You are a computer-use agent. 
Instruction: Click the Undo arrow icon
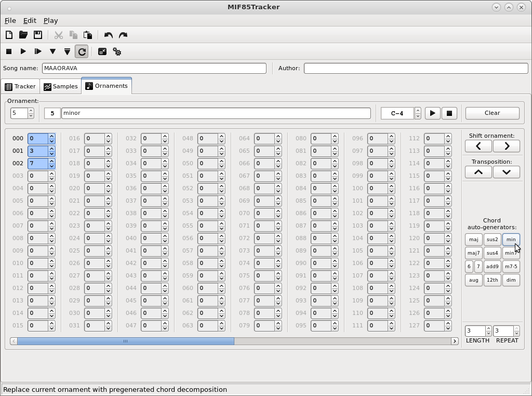click(x=108, y=35)
